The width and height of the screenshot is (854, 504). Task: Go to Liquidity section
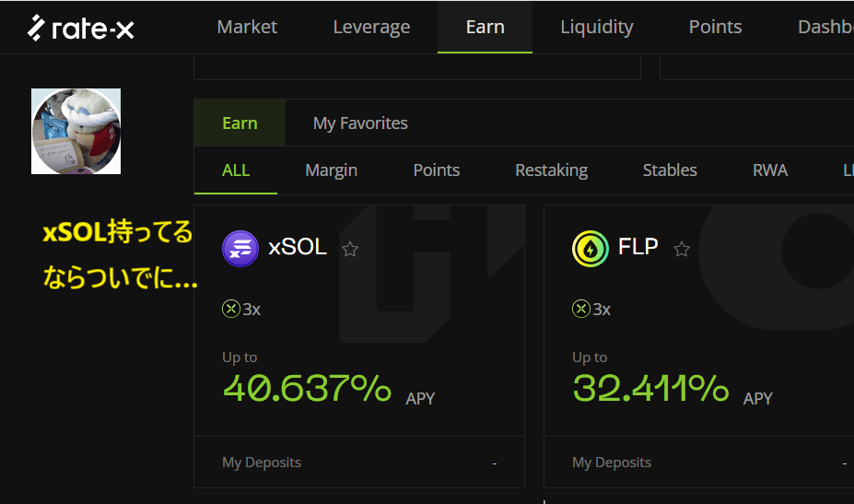(x=597, y=28)
